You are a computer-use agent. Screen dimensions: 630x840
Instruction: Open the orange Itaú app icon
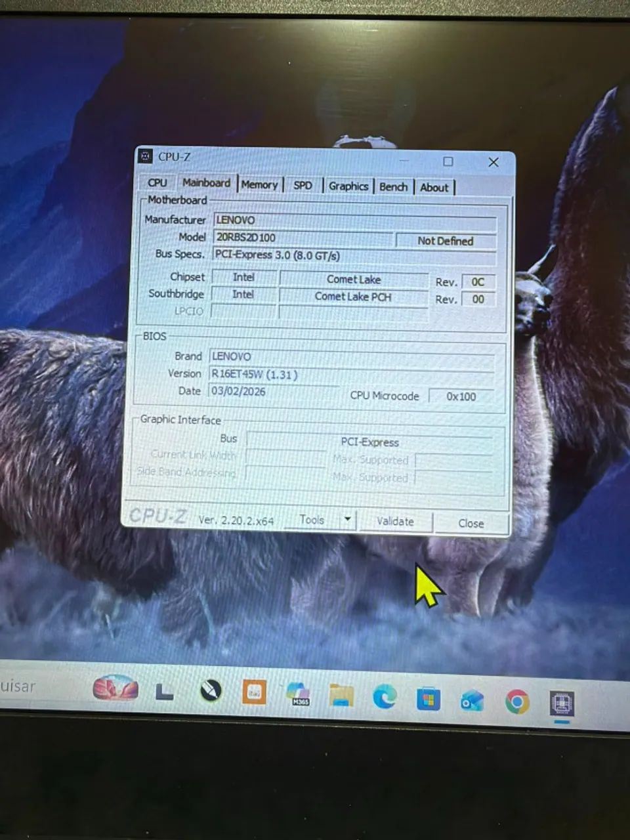click(x=254, y=692)
